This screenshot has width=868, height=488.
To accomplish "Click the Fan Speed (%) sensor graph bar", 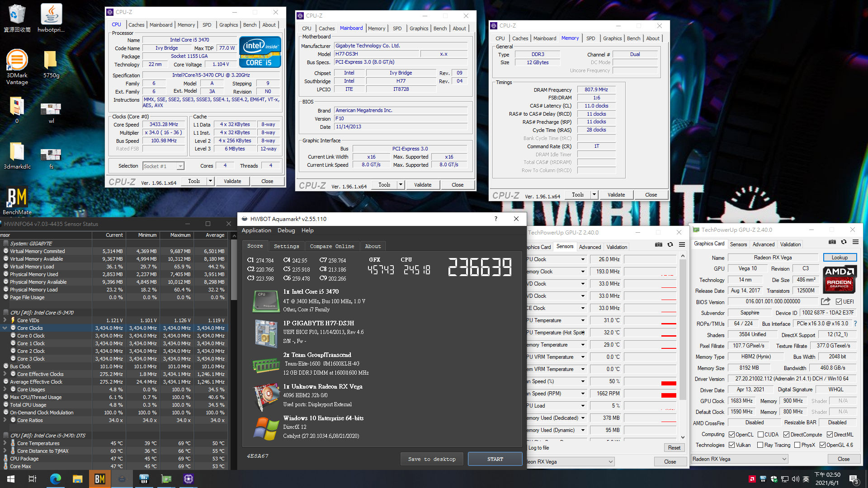I will click(650, 381).
